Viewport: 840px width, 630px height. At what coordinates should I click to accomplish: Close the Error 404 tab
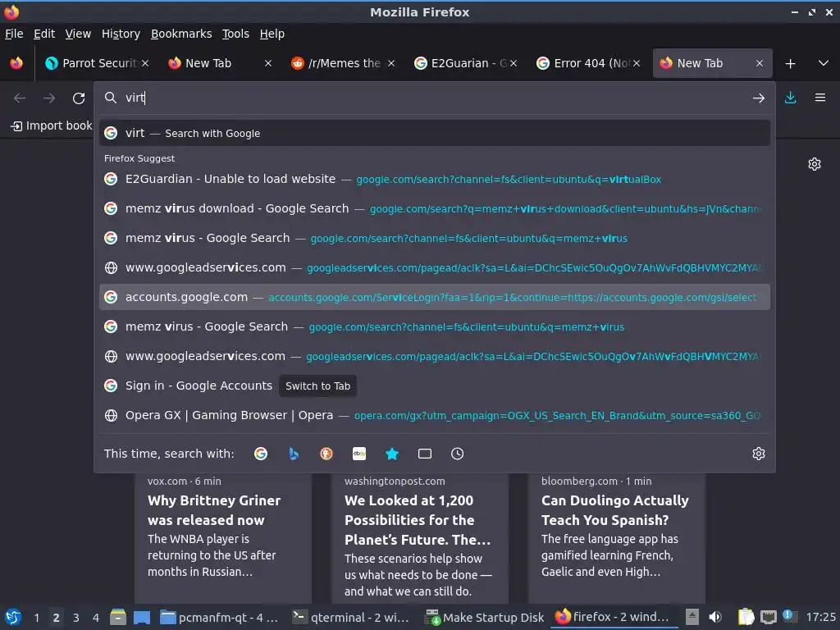[x=637, y=63]
